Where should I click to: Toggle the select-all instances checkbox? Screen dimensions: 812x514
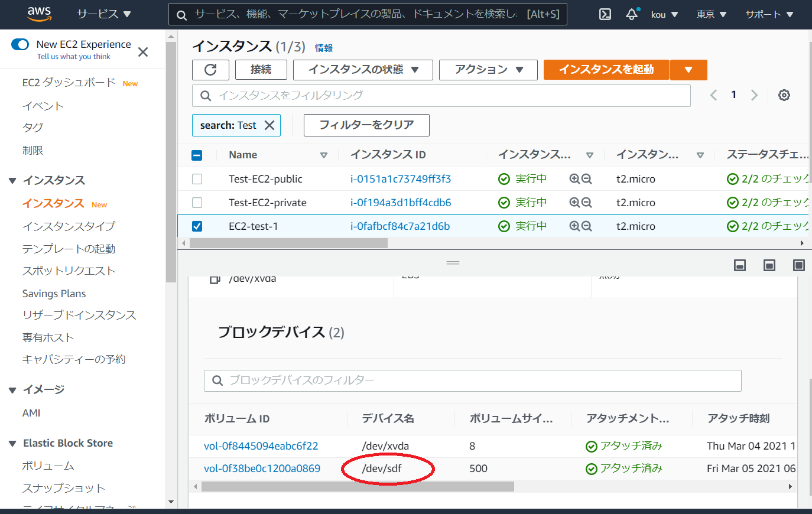pyautogui.click(x=197, y=155)
